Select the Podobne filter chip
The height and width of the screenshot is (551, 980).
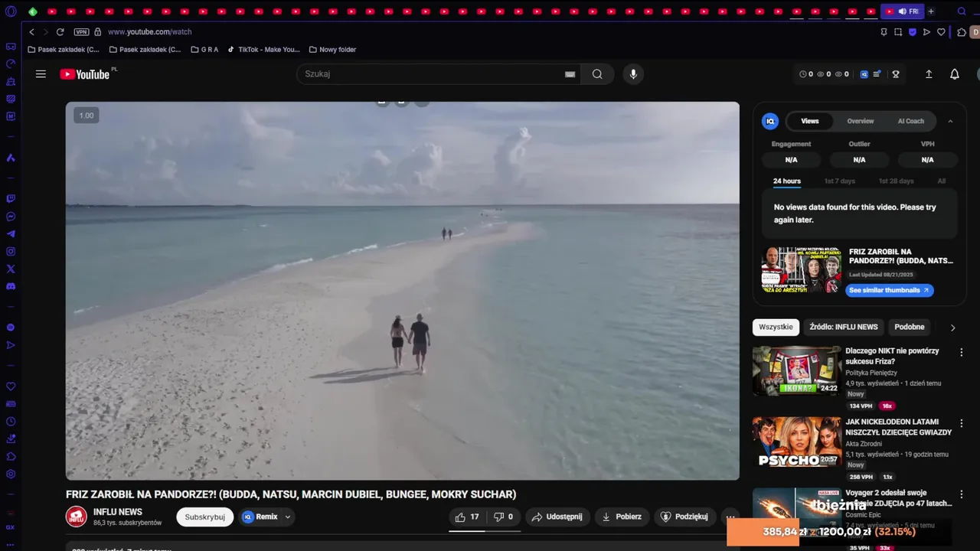click(910, 327)
